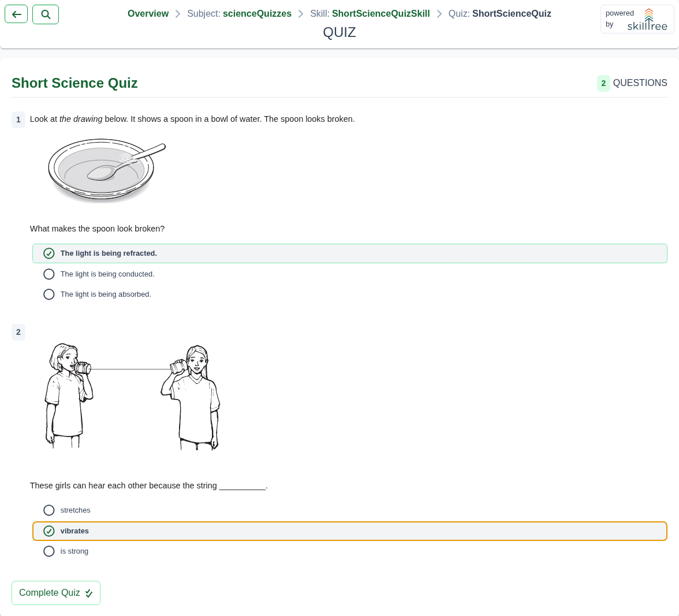Click question number 2 badge
Viewport: 679px width, 616px height.
(x=18, y=332)
